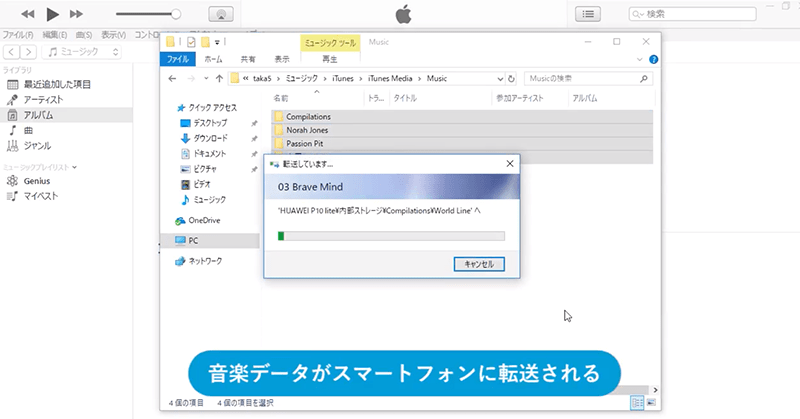Switch to details view icon in status bar
800x419 pixels.
(x=637, y=403)
